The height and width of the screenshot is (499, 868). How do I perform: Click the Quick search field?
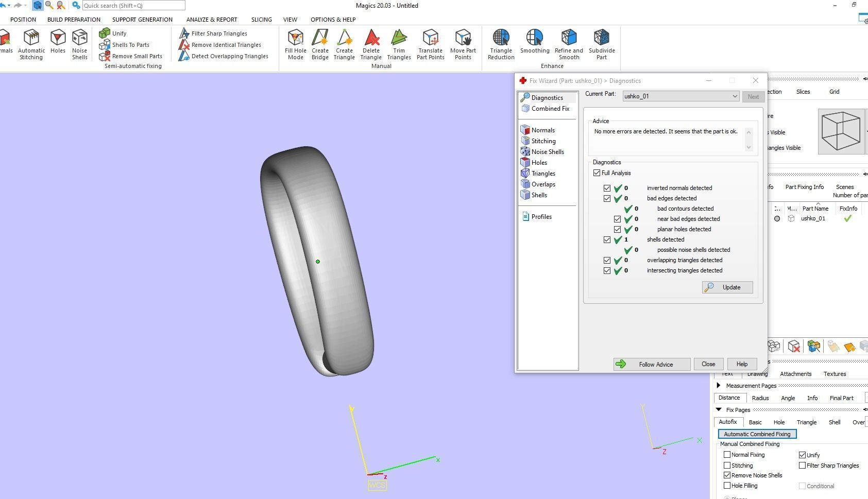(x=133, y=6)
